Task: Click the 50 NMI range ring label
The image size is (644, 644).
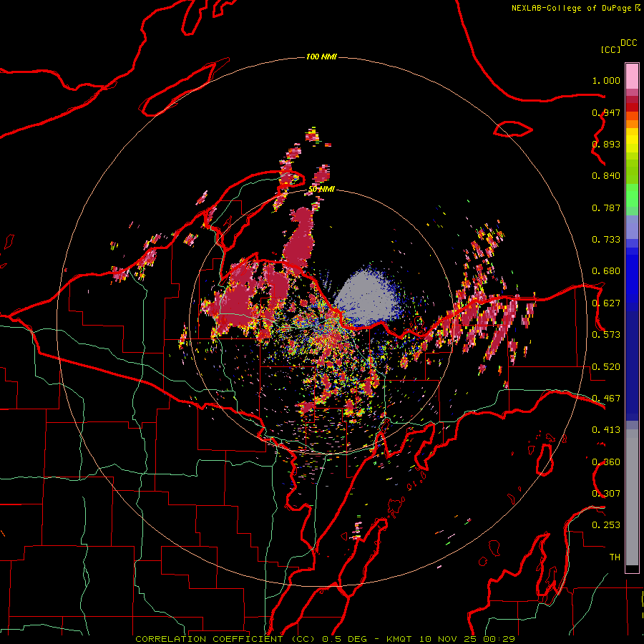Action: (x=321, y=189)
